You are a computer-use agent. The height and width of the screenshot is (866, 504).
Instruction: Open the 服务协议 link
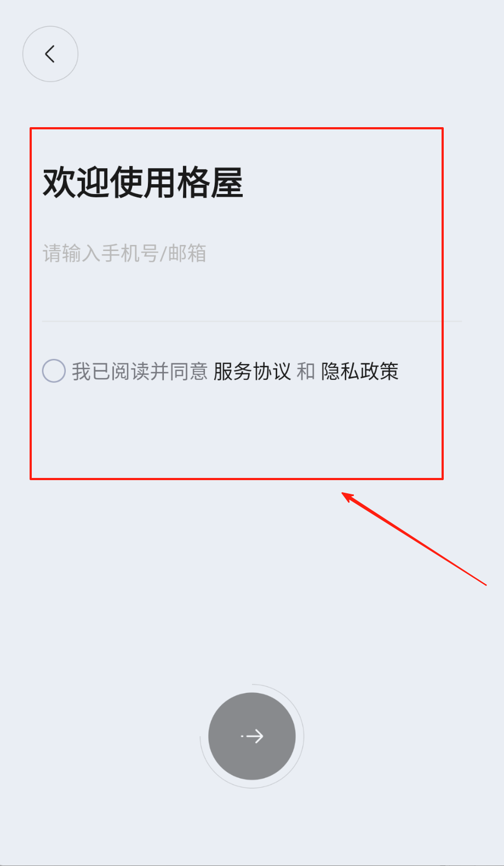click(x=252, y=371)
